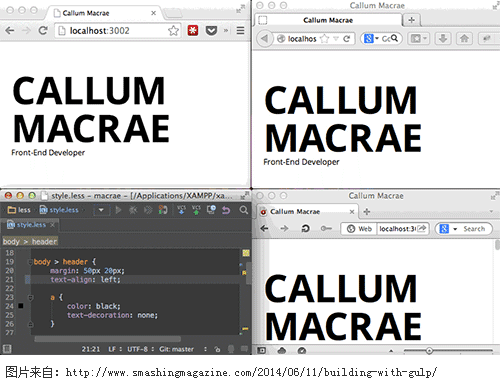The image size is (500, 388).
Task: Run the project with the play icon
Action: [x=118, y=210]
